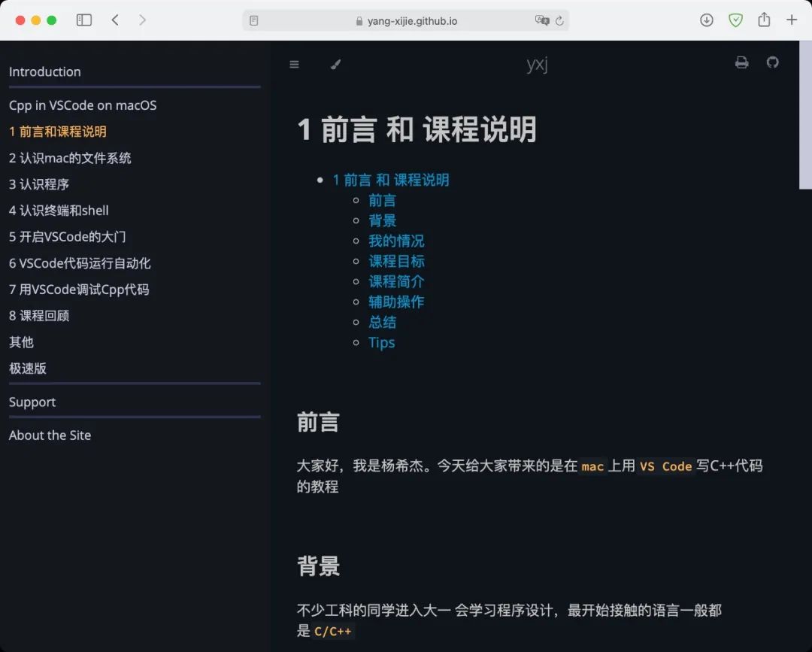Open chapter 3 认识程序
This screenshot has height=652, width=812.
pos(39,184)
